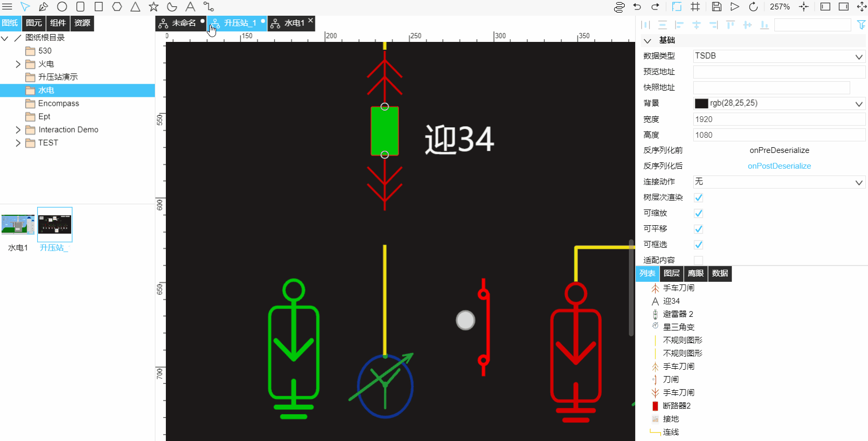The height and width of the screenshot is (441, 868).
Task: Select the arrow pointer tool
Action: (25, 7)
